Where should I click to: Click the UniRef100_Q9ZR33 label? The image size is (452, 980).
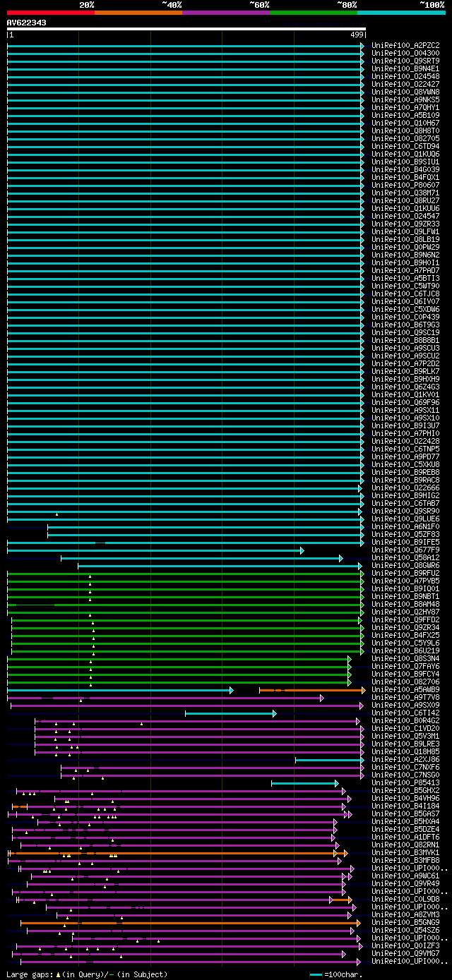405,224
